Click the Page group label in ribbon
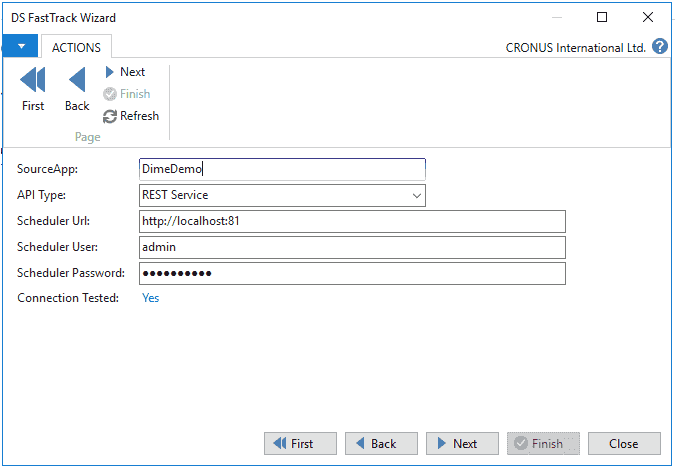Image resolution: width=675 pixels, height=469 pixels. coord(87,137)
